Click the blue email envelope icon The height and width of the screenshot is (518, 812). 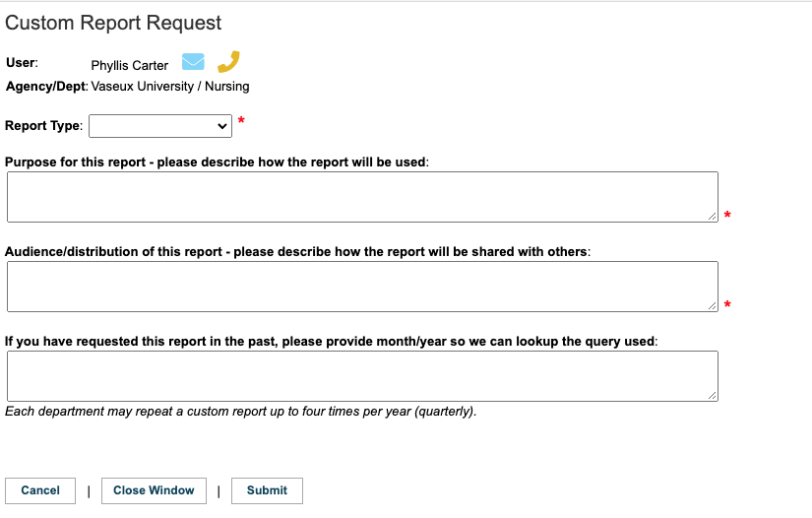(x=193, y=62)
